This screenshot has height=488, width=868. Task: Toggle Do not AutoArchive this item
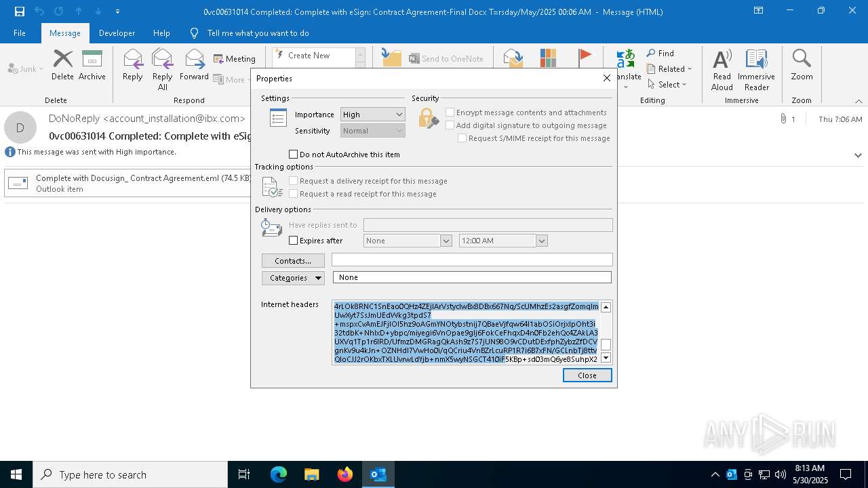[x=294, y=155]
